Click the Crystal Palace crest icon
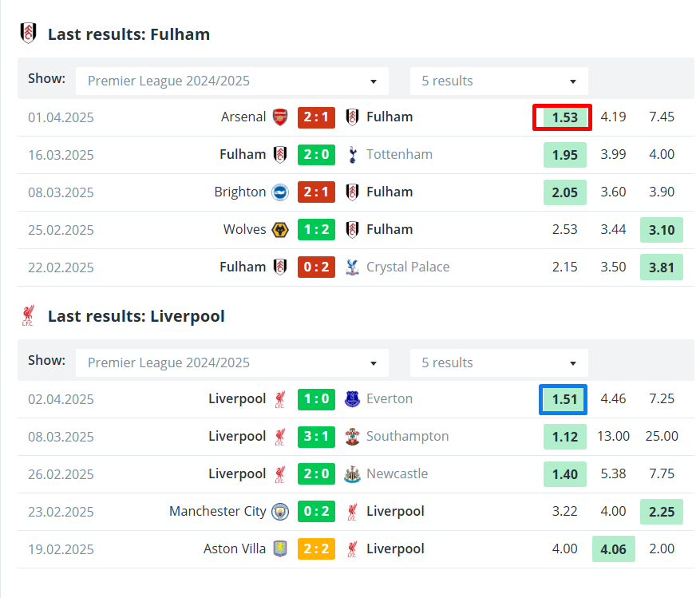Image resolution: width=700 pixels, height=598 pixels. [x=352, y=267]
